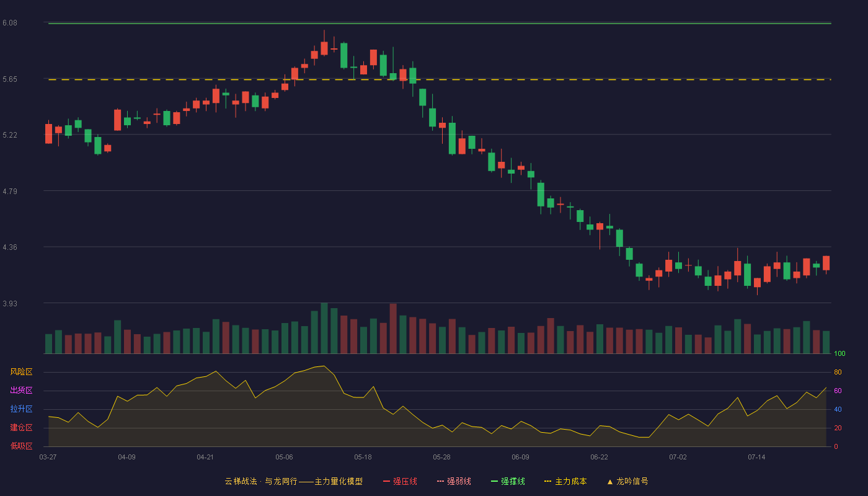Click the 05-18 date axis label
Viewport: 868px width, 496px height.
click(363, 457)
